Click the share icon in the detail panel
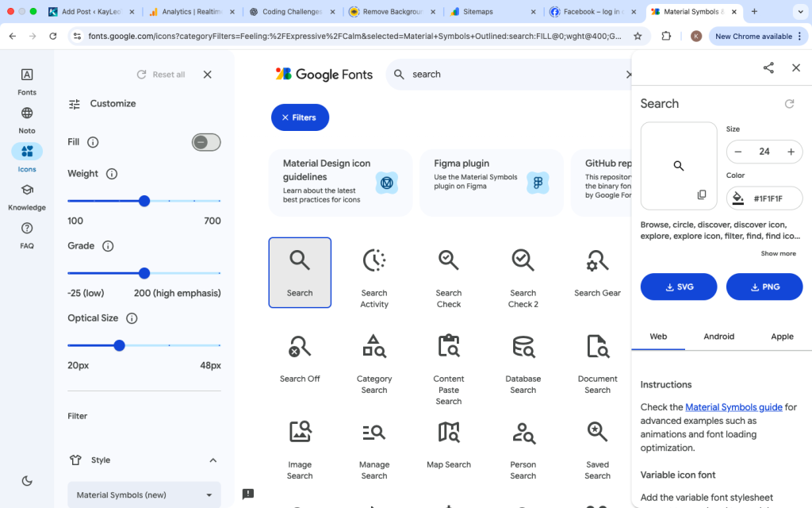812x508 pixels. [x=768, y=68]
